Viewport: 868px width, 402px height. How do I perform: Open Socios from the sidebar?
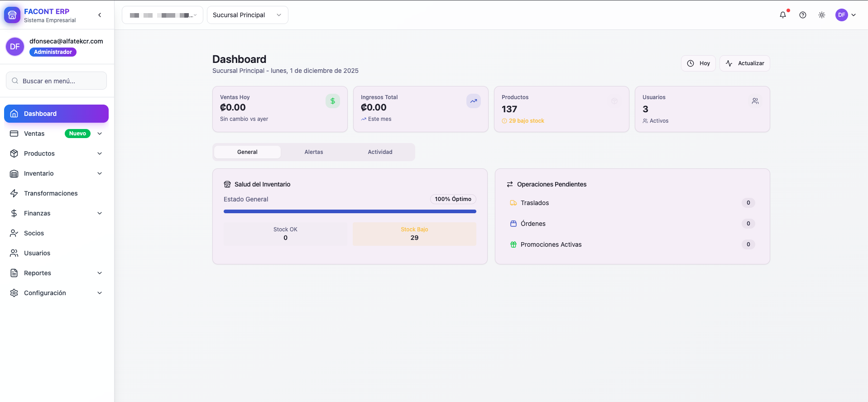point(34,233)
